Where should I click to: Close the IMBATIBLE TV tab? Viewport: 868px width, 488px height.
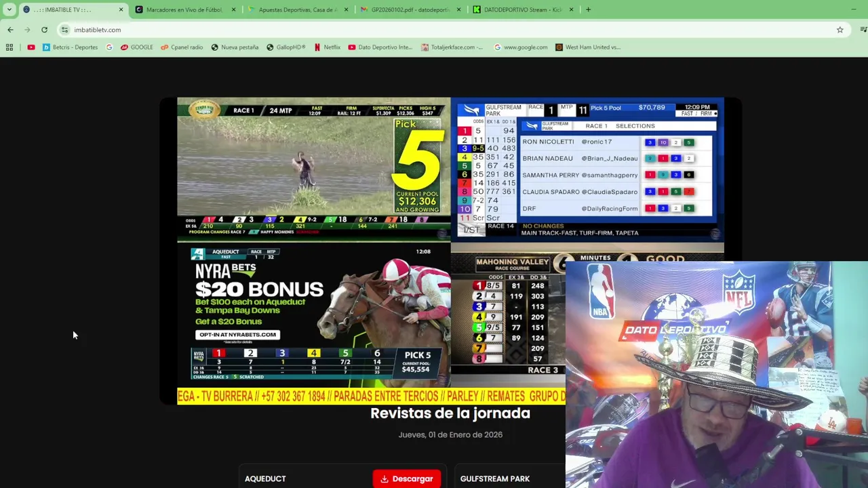click(x=121, y=9)
